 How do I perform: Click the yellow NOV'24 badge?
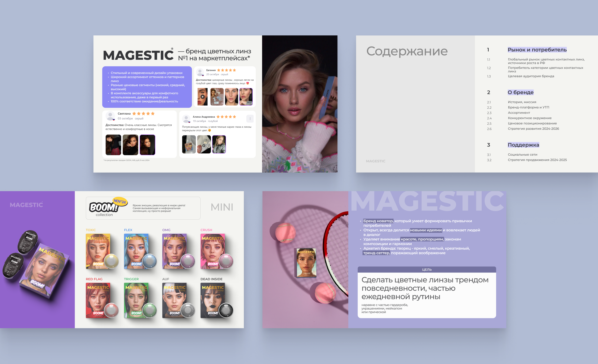(120, 201)
